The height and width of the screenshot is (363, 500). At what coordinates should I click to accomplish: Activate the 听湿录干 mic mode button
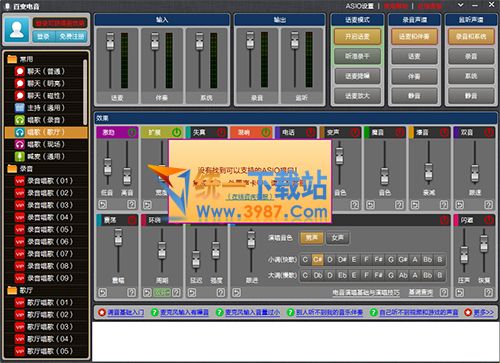tap(357, 56)
